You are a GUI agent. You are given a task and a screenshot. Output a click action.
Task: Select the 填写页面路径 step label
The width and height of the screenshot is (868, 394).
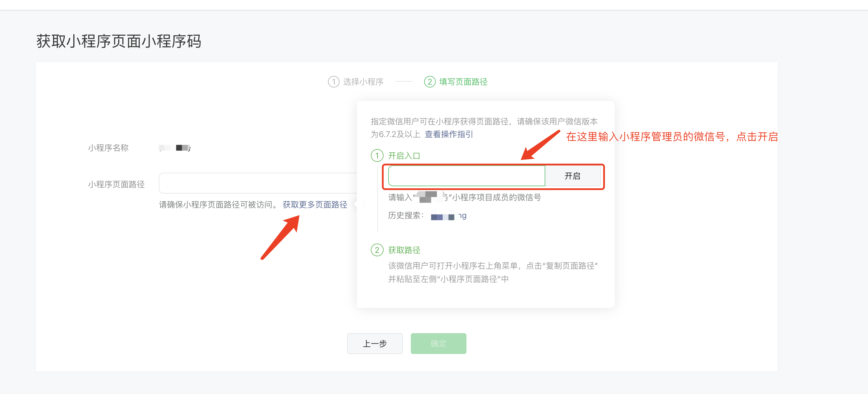(x=463, y=82)
